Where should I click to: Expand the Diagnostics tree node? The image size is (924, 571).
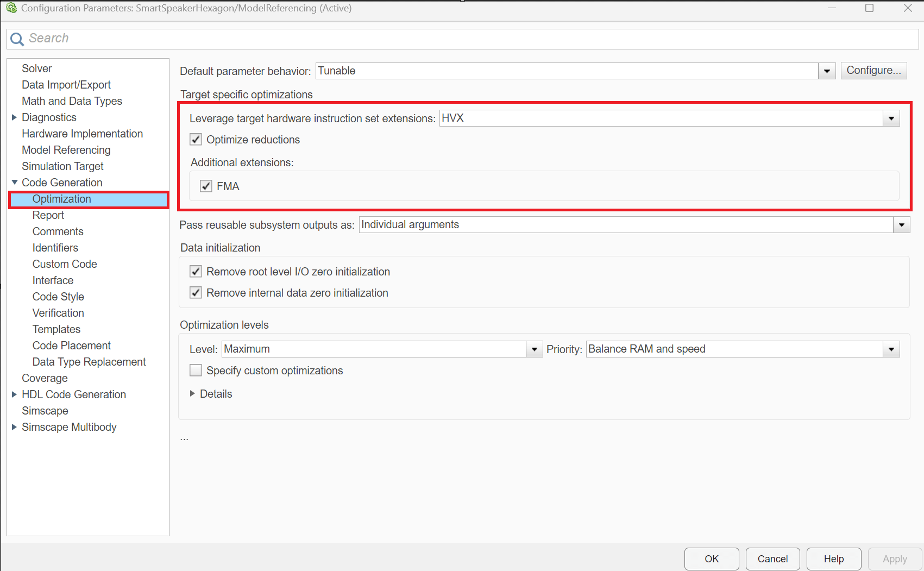click(14, 117)
